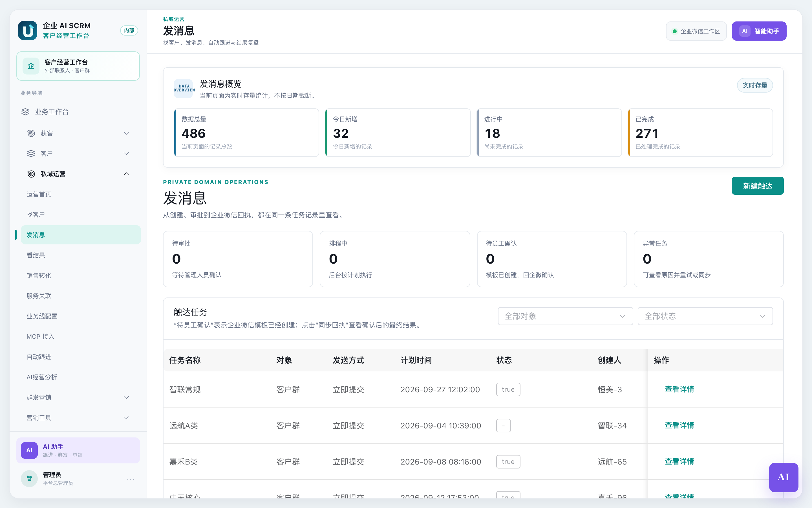Click the true status tag for 嘉禾B类

click(508, 462)
